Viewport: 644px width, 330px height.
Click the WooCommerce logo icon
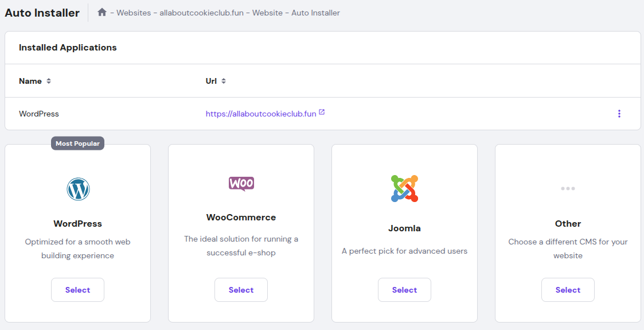(x=241, y=183)
